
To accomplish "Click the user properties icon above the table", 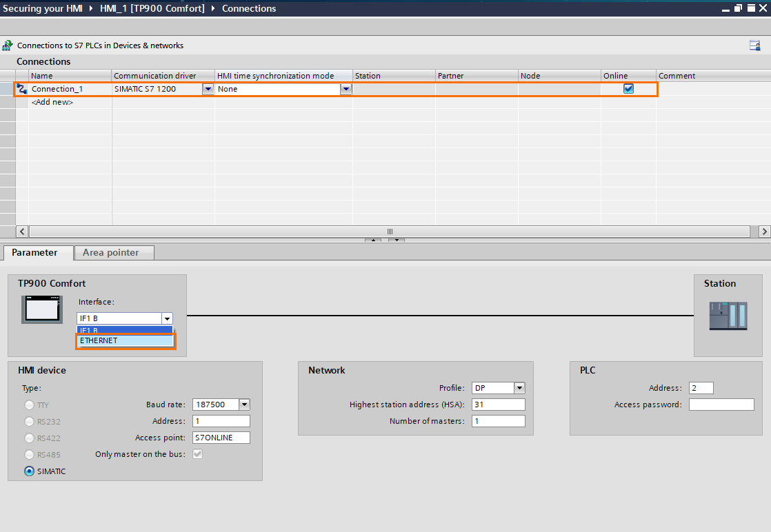I will (754, 45).
